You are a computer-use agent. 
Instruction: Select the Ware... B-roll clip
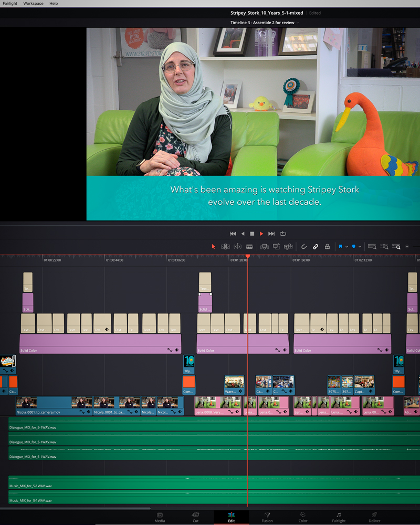[x=234, y=385]
